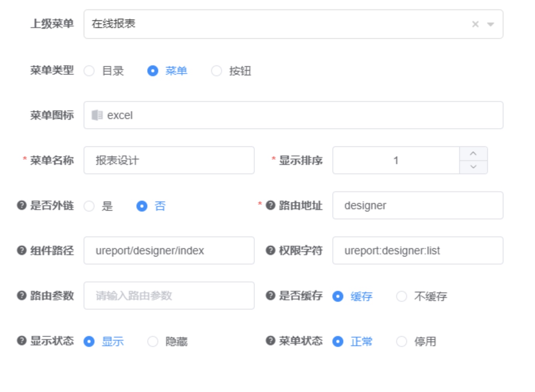Viewport: 535px width, 392px height.
Task: Click the 菜单名称 label text
Action: (x=52, y=160)
